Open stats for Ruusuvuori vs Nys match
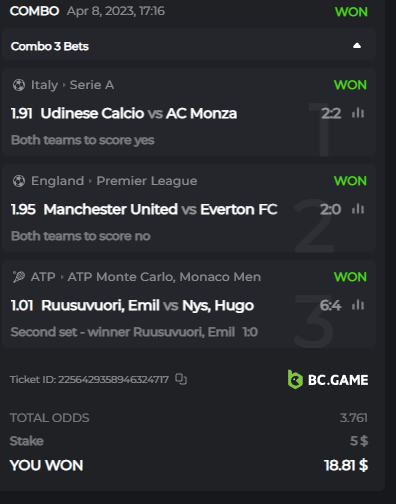The image size is (396, 504). coord(358,305)
